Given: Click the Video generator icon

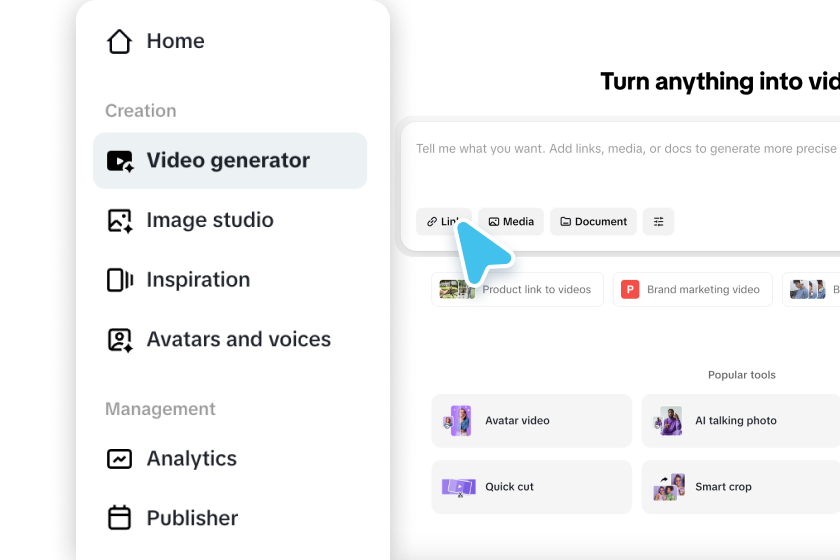Looking at the screenshot, I should [x=120, y=161].
